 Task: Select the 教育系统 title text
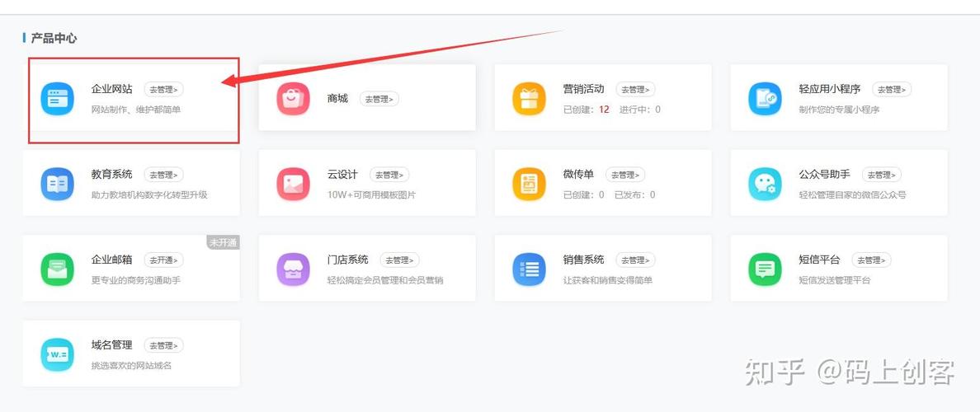pos(112,175)
